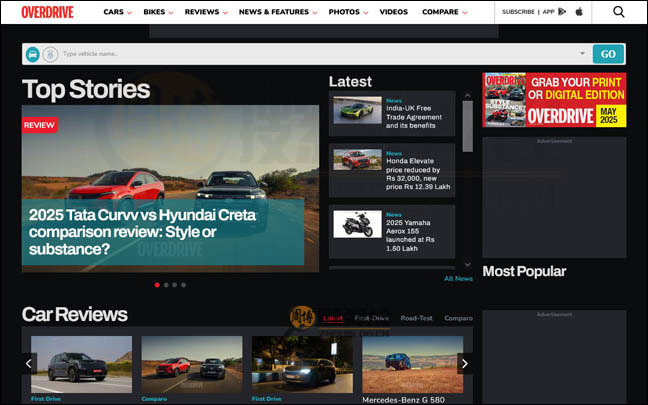Show next car reviews with right arrow
Viewport: 648px width, 405px height.
[465, 364]
